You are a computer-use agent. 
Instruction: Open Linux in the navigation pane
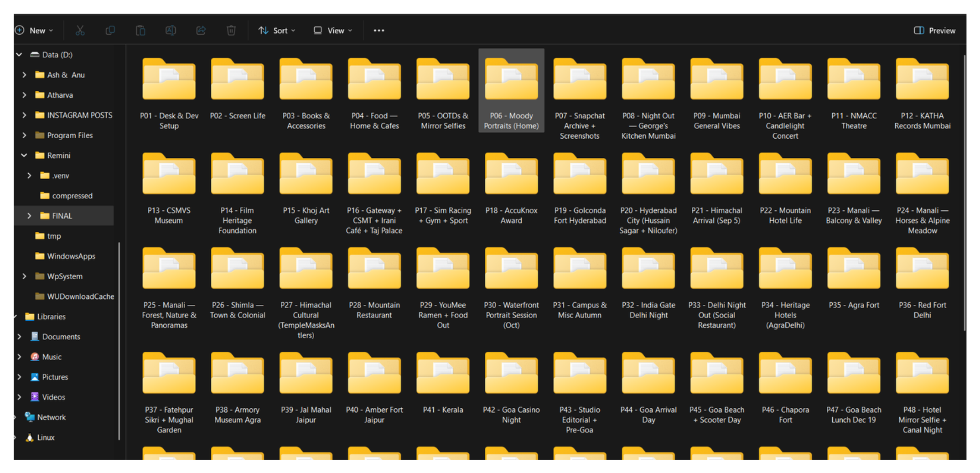40,437
